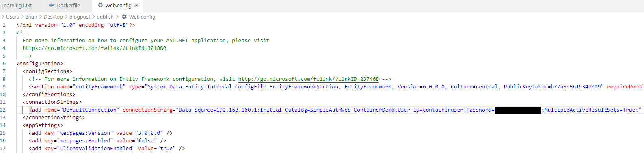Click the ClientValidationEnabled key text
The height and width of the screenshot is (153, 644).
(96, 149)
